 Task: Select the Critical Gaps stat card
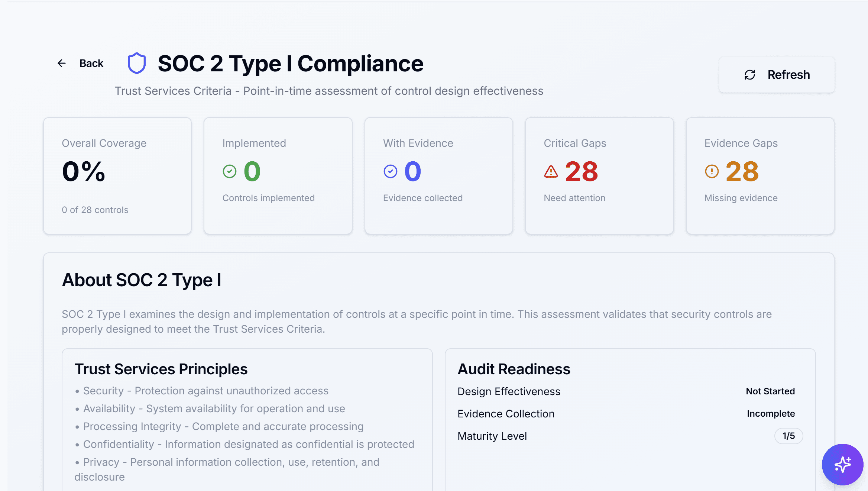599,176
